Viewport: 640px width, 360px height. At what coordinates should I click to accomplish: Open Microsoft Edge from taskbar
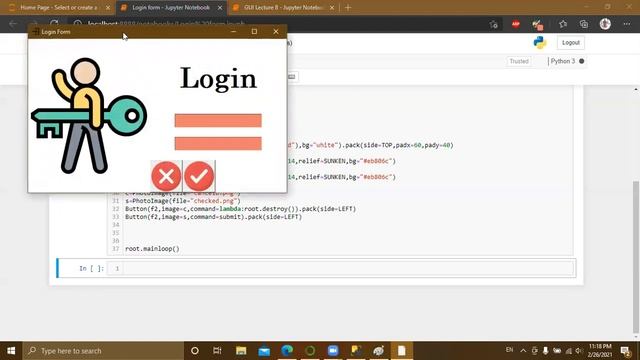pyautogui.click(x=287, y=351)
